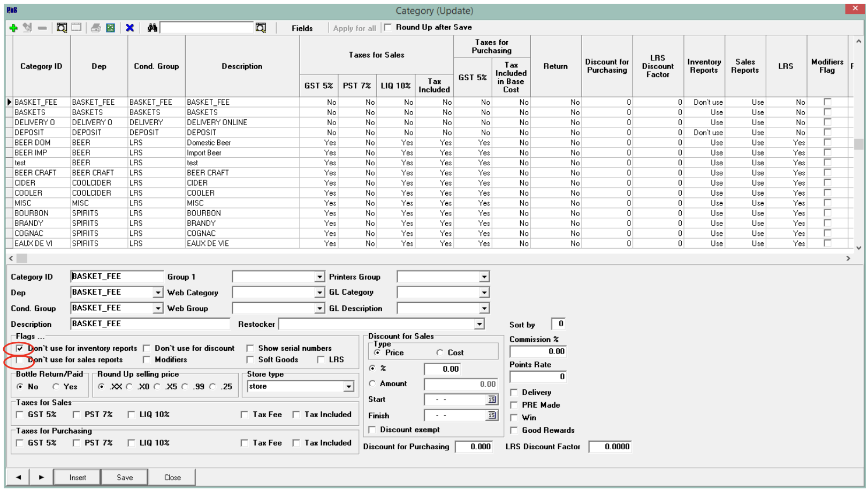This screenshot has width=868, height=491.
Task: Click the blank window icon after the filter
Action: pyautogui.click(x=77, y=27)
